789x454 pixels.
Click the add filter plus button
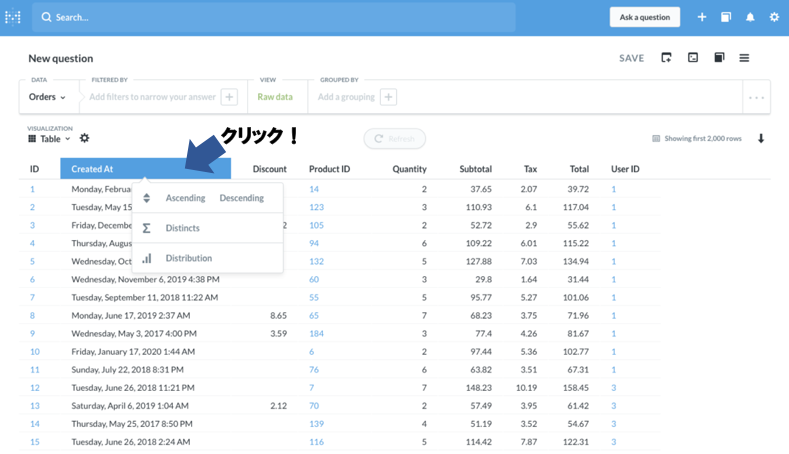pos(229,97)
